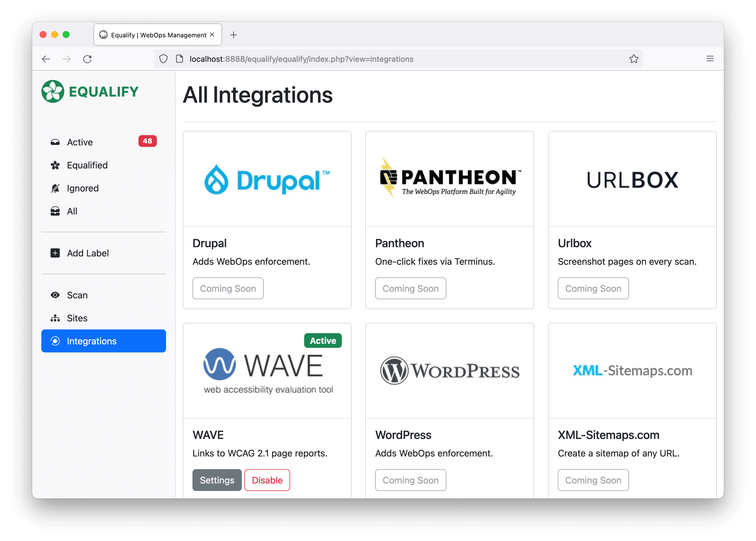
Task: Click the All Integrations heading
Action: click(x=258, y=95)
